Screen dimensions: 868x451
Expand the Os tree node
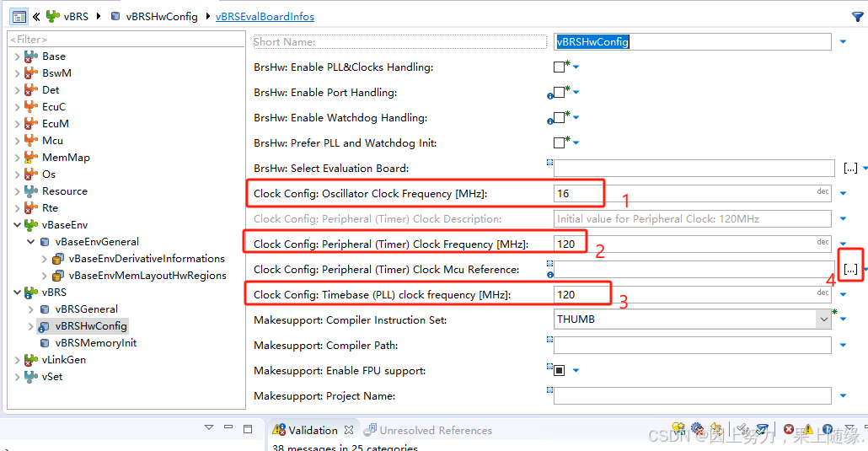[17, 174]
